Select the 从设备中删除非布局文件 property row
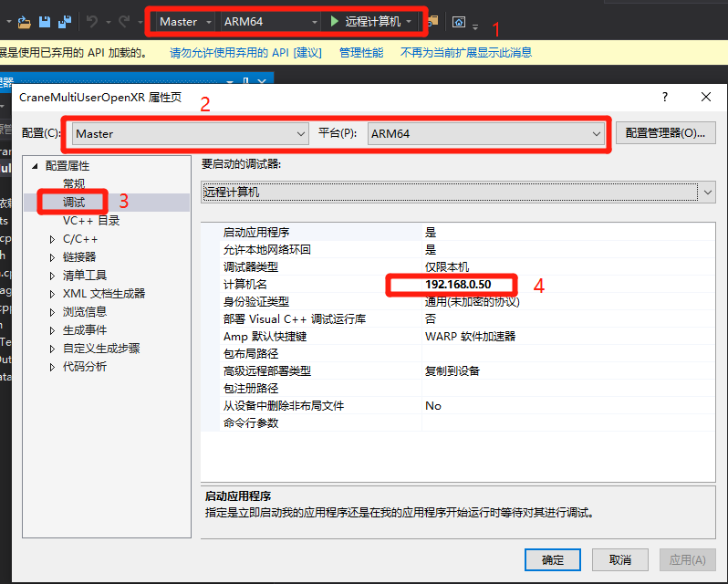The height and width of the screenshot is (584, 728). 467,406
